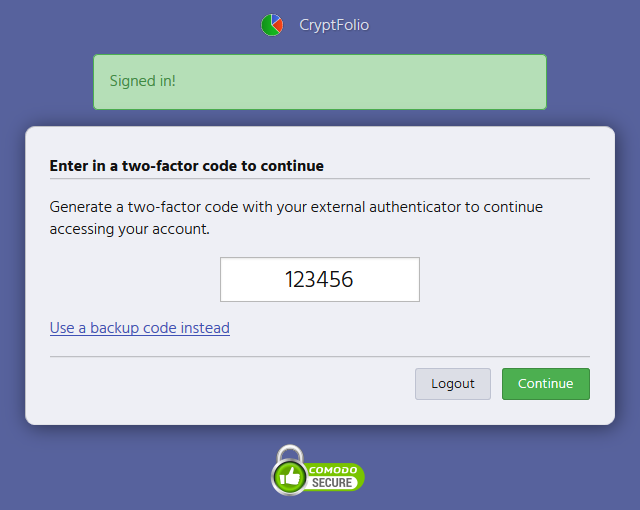Click the word "backup" in the backup code link
640x510 pixels.
pos(113,328)
